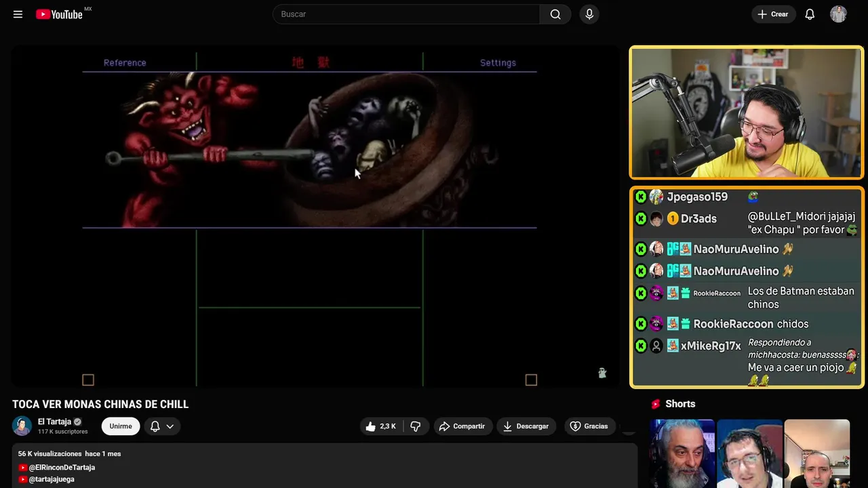868x488 pixels.
Task: Click the red kanji title in video
Action: click(311, 62)
